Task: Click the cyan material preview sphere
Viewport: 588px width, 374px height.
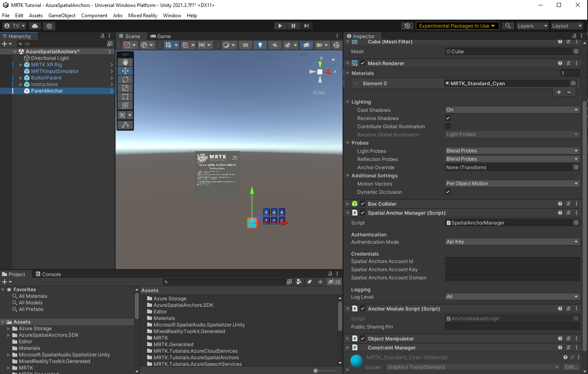Action: pyautogui.click(x=356, y=361)
